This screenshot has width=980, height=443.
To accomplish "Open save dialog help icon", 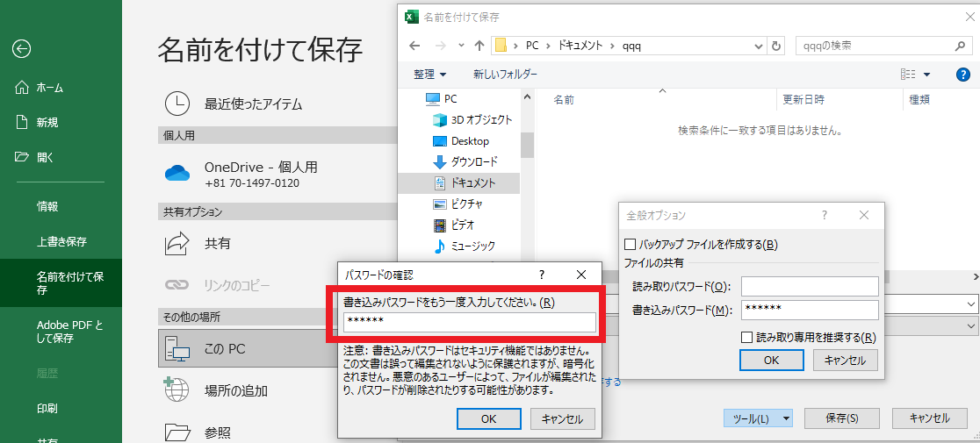I will 963,75.
